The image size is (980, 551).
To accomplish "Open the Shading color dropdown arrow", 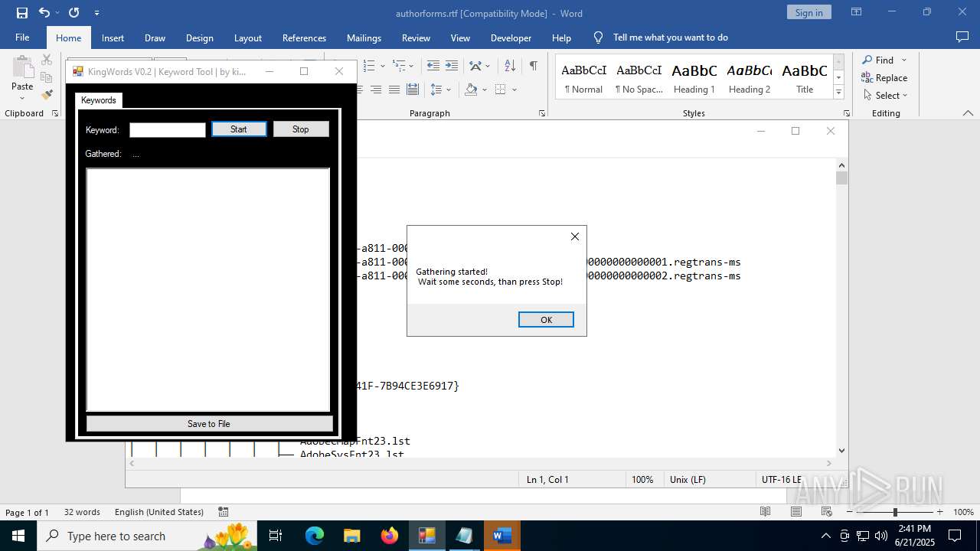I will 485,90.
